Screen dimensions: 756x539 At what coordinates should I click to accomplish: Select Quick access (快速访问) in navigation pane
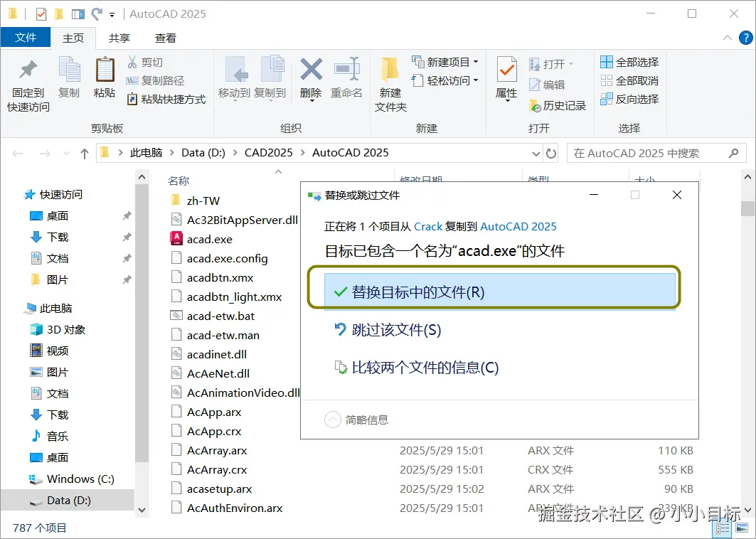[x=54, y=194]
